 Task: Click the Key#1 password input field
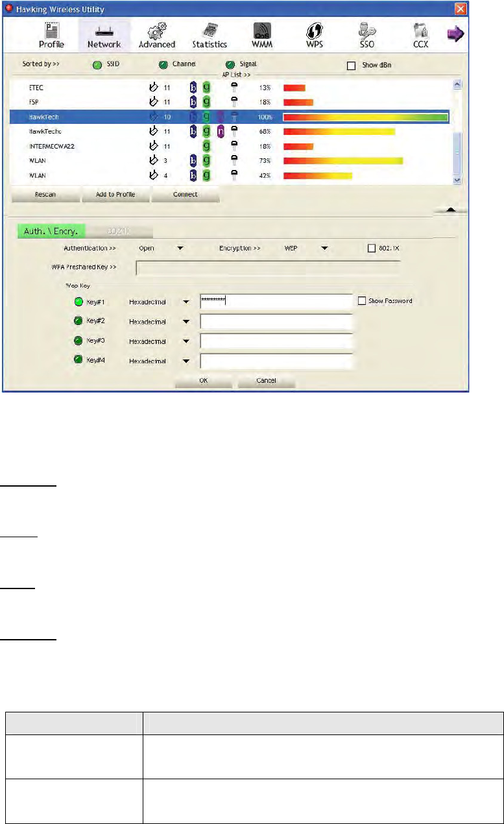[x=276, y=301]
